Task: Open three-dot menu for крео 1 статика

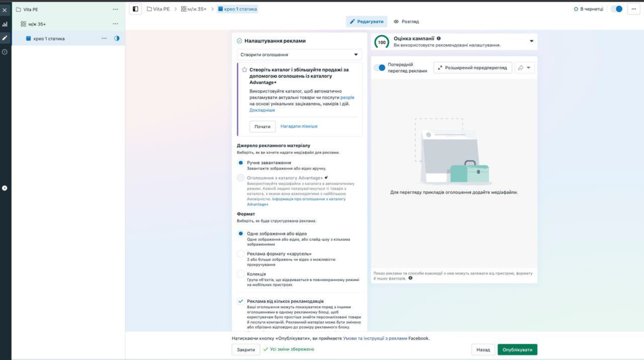Action: 104,38
